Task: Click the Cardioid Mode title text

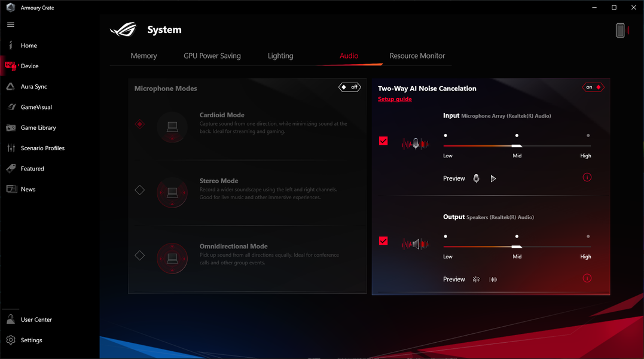Action: point(222,115)
